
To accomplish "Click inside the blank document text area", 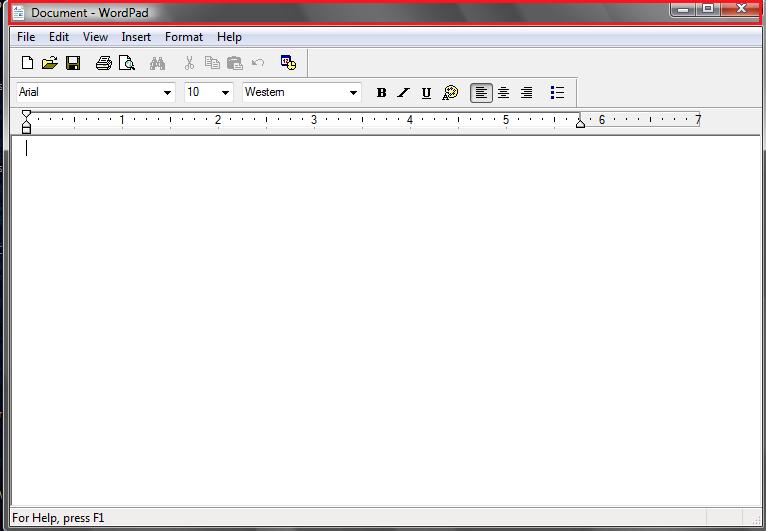I will [380, 320].
